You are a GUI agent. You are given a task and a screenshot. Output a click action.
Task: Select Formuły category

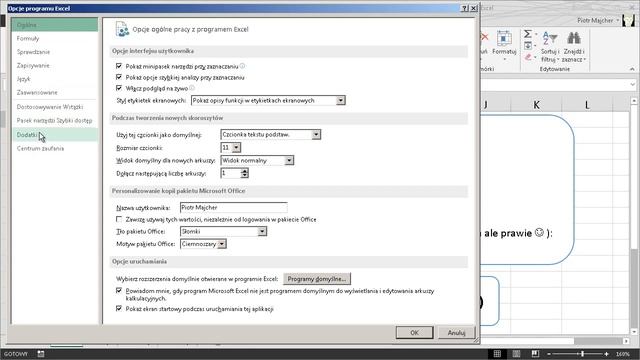pos(55,38)
